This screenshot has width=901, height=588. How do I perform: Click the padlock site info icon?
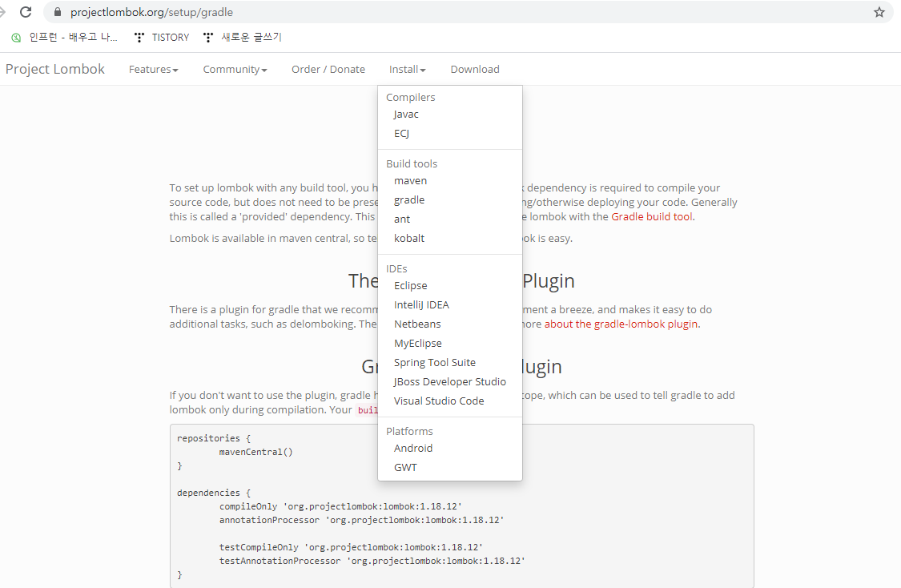[58, 12]
